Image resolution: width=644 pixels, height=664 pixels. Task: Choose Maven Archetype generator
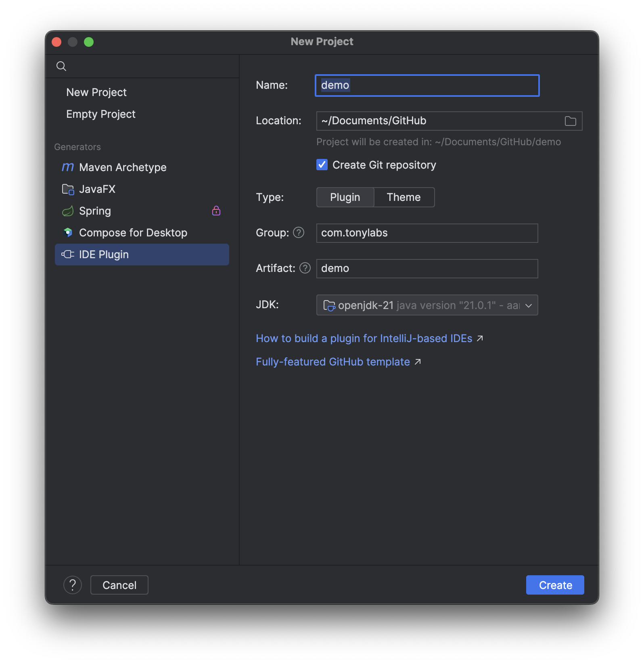pyautogui.click(x=142, y=167)
